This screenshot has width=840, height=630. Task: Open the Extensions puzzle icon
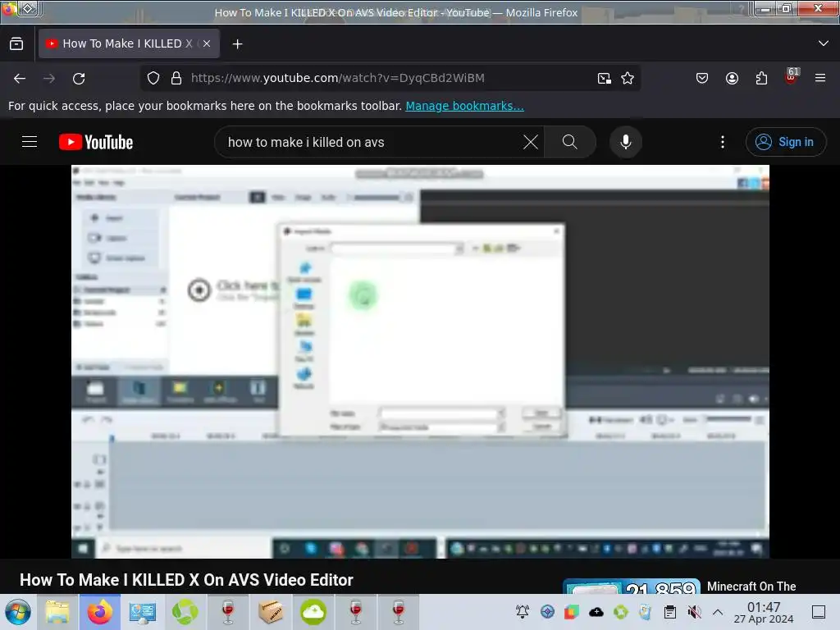pos(761,78)
